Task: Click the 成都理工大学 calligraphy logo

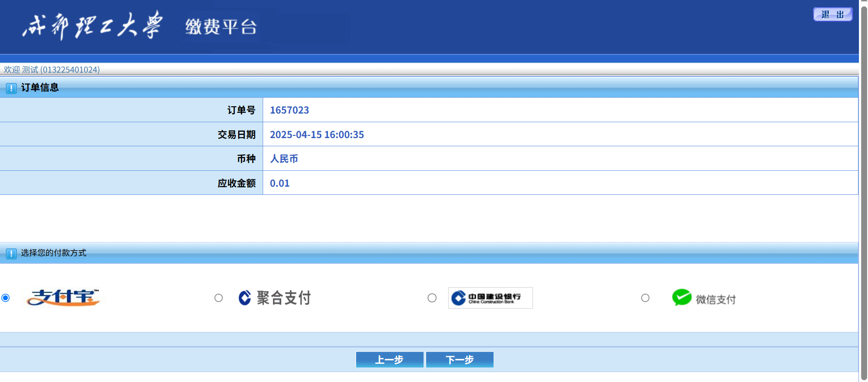Action: click(x=92, y=26)
